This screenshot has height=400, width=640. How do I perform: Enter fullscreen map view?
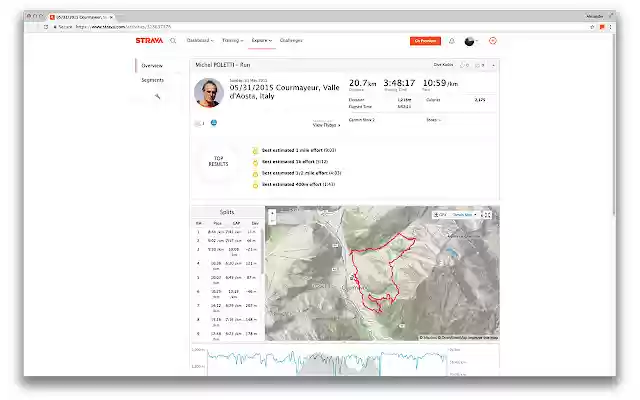point(487,215)
